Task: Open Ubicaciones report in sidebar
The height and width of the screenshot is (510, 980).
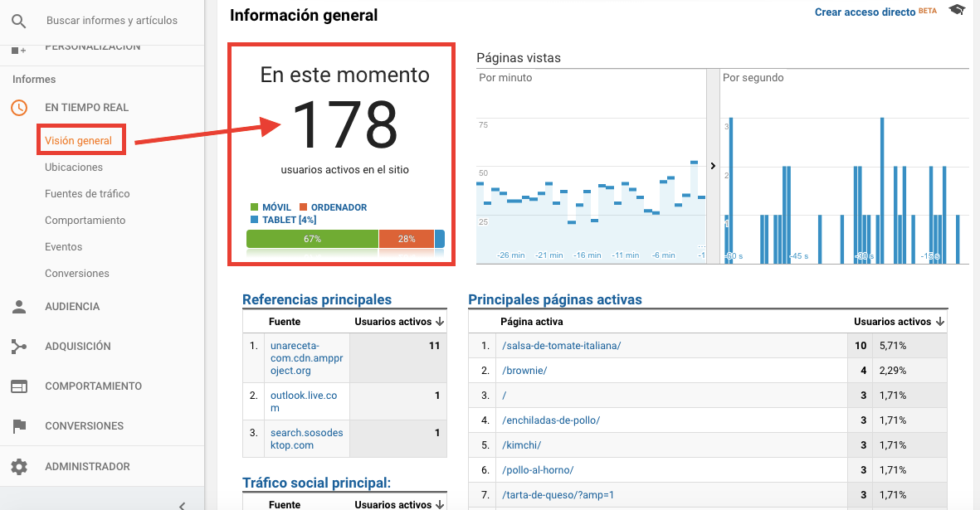Action: coord(74,168)
